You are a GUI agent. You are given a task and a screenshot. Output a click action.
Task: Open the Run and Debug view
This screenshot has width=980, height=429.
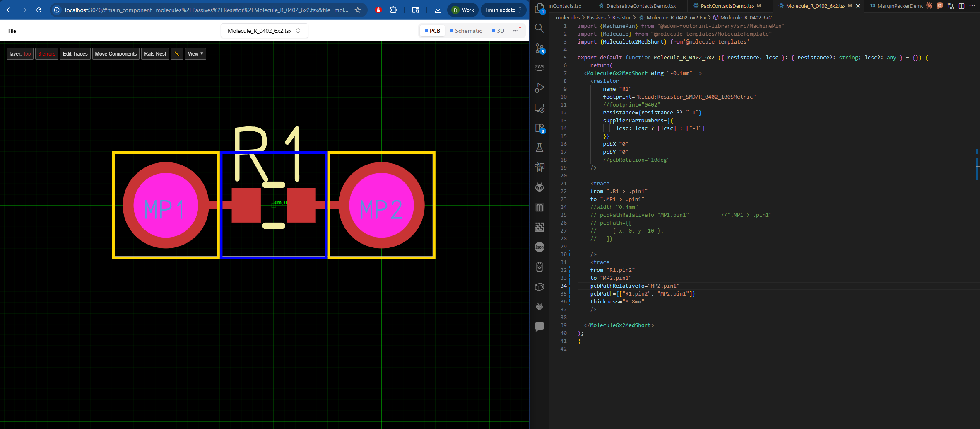[539, 88]
